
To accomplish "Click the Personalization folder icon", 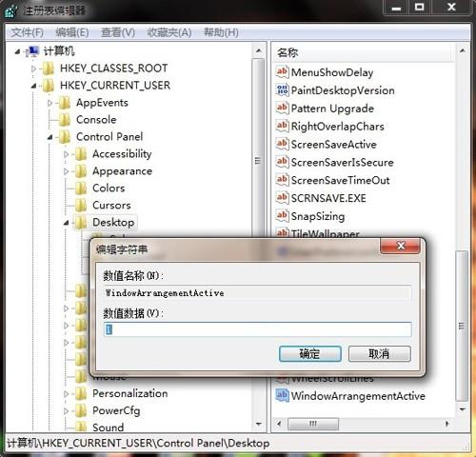I will point(81,394).
